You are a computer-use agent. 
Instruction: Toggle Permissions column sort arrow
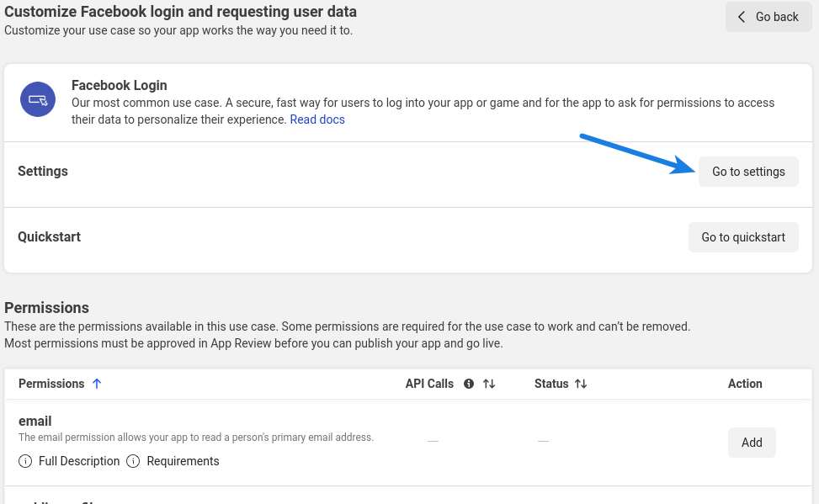[x=97, y=384]
